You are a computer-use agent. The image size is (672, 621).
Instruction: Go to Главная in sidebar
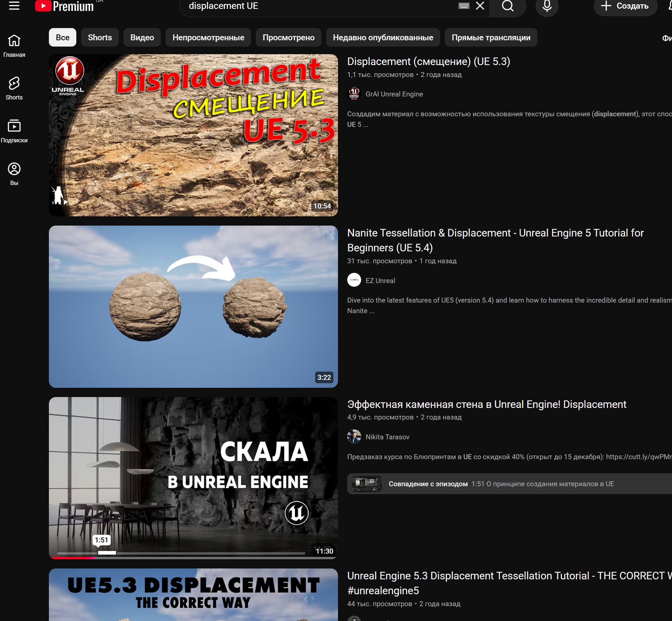point(14,46)
